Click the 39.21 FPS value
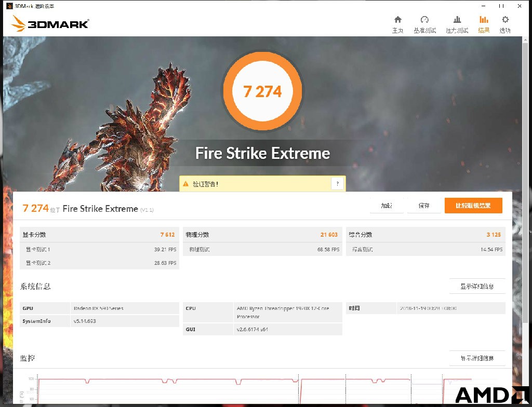This screenshot has height=407, width=532. tap(165, 250)
